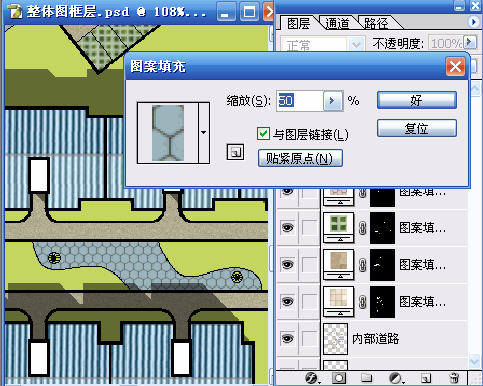Click the chain link on the beige tile pattern layer
The width and height of the screenshot is (483, 386).
[x=362, y=302]
